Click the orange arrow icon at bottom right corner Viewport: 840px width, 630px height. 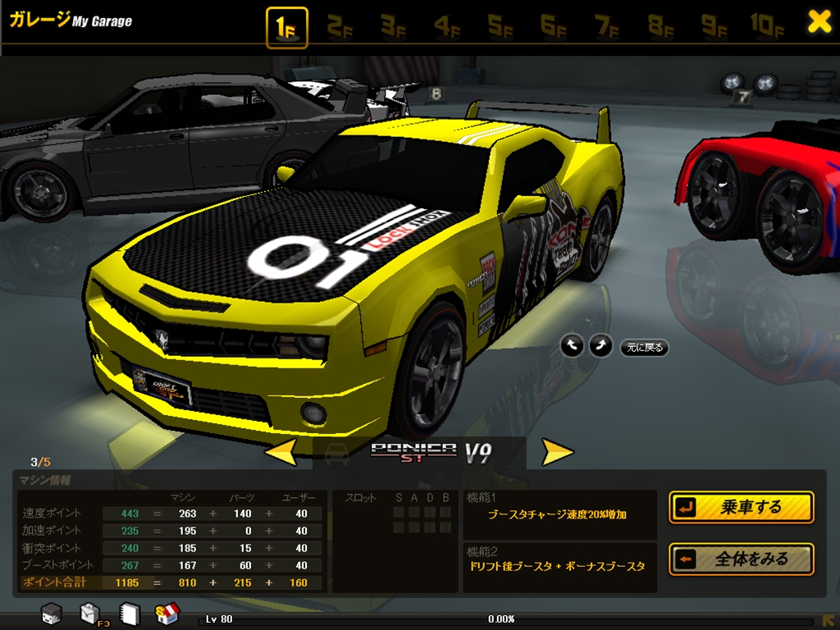coord(830,622)
